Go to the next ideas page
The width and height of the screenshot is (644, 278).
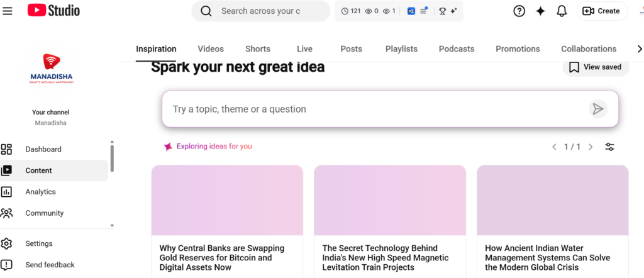591,147
